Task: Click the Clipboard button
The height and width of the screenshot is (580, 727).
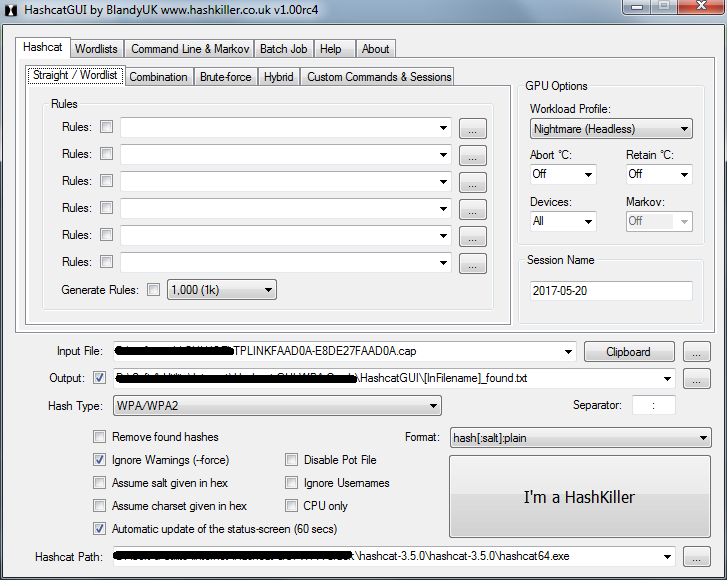Action: coord(627,352)
